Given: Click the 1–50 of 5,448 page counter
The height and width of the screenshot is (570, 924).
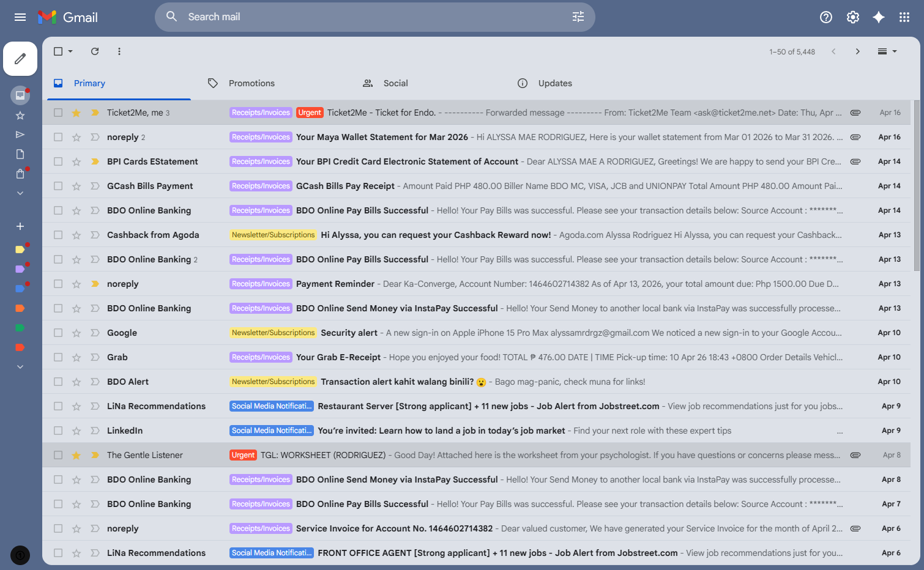Looking at the screenshot, I should (x=792, y=52).
